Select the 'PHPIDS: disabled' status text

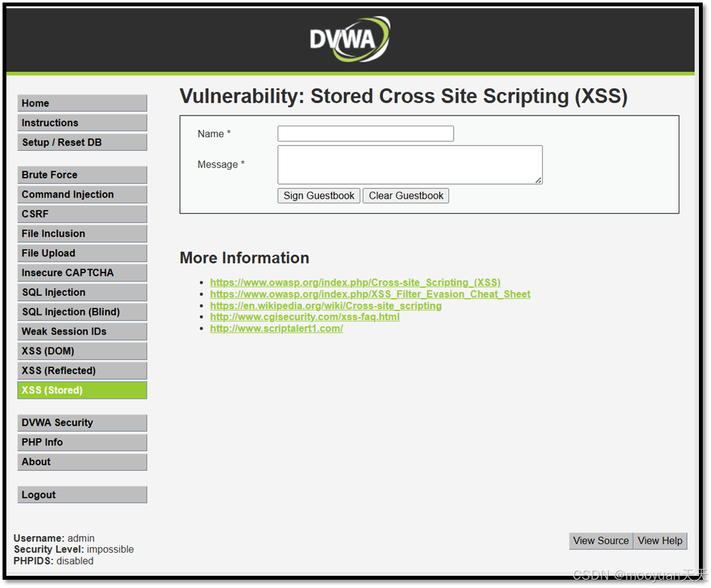[x=53, y=561]
